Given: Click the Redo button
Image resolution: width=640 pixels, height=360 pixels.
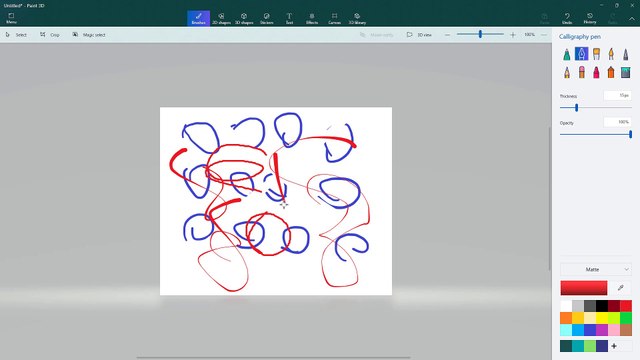Looking at the screenshot, I should pyautogui.click(x=613, y=18).
